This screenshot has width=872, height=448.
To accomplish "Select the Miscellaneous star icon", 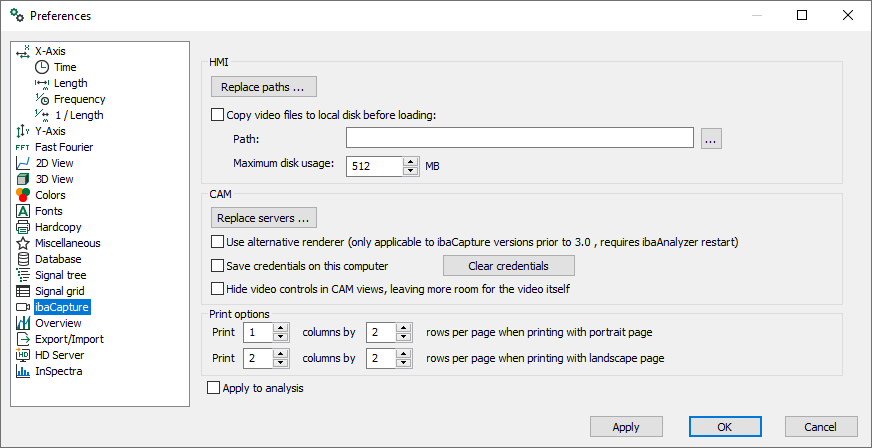I will click(x=24, y=243).
